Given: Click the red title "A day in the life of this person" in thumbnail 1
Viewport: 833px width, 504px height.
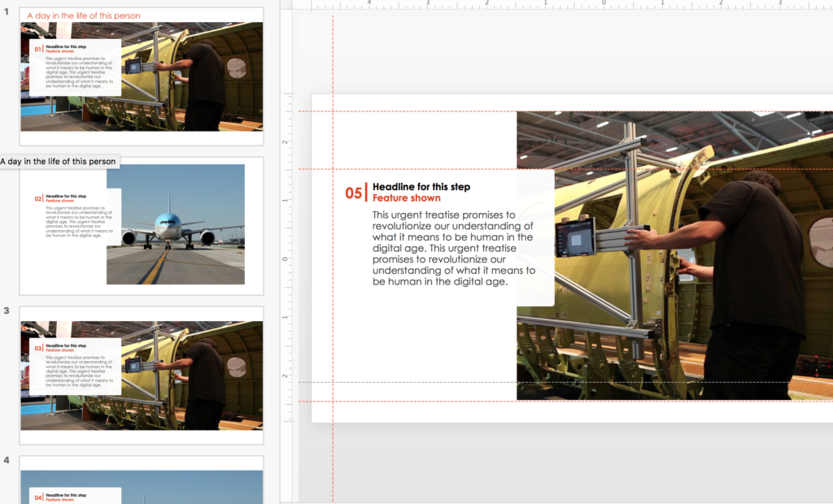Looking at the screenshot, I should [84, 15].
